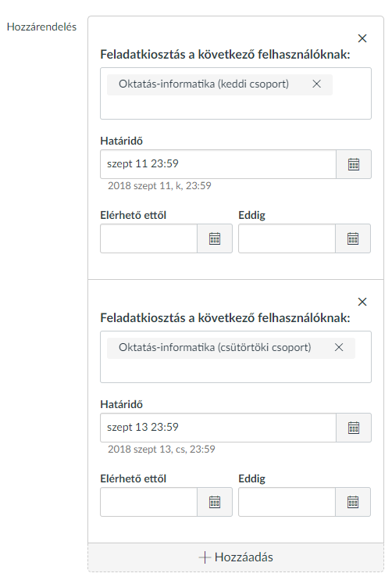The image size is (392, 584).
Task: Open calendar for second Elérhető ettől field
Action: tap(215, 502)
